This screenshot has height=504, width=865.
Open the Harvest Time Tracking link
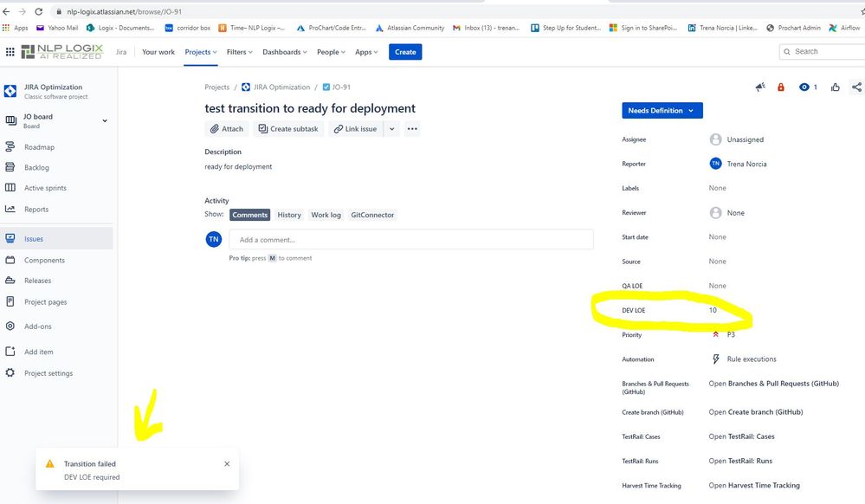pyautogui.click(x=754, y=485)
